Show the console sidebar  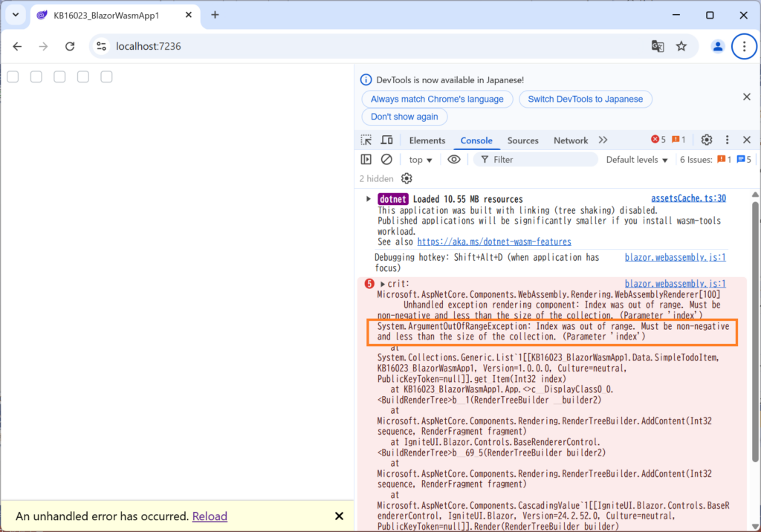(366, 159)
